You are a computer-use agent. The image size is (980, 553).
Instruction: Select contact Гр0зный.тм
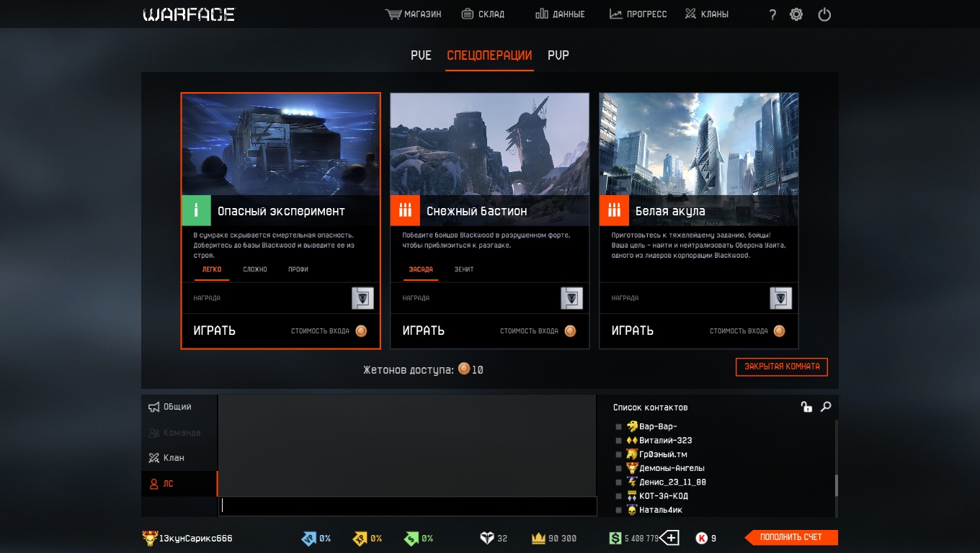pos(663,454)
